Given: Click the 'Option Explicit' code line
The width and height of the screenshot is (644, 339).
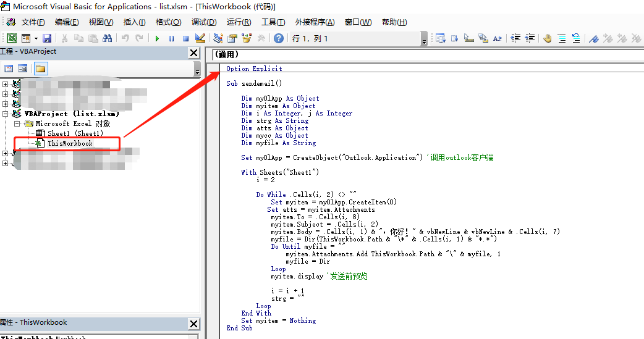Looking at the screenshot, I should (254, 69).
